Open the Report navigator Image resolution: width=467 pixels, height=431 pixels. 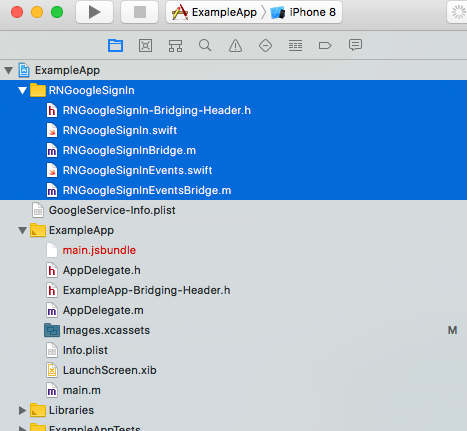[355, 45]
